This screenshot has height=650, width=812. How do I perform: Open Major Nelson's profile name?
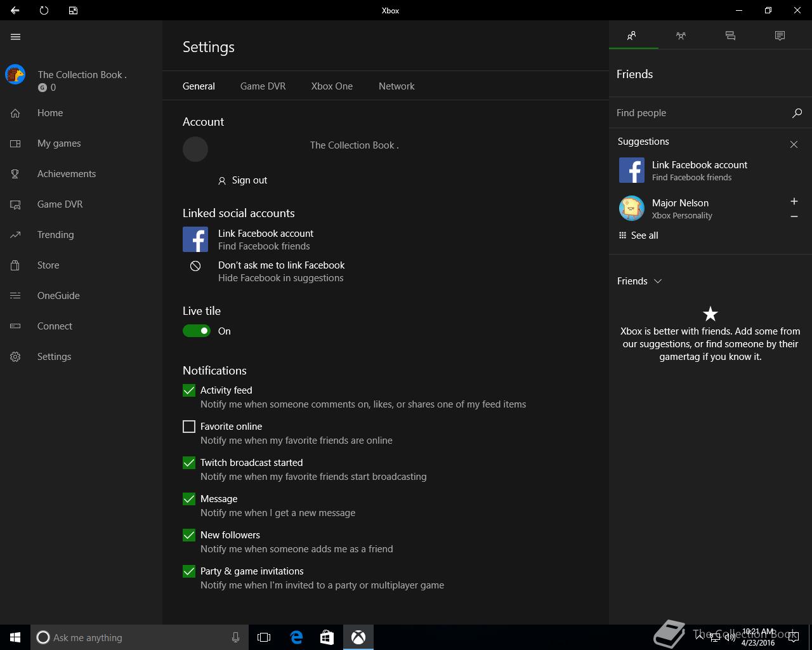[680, 203]
